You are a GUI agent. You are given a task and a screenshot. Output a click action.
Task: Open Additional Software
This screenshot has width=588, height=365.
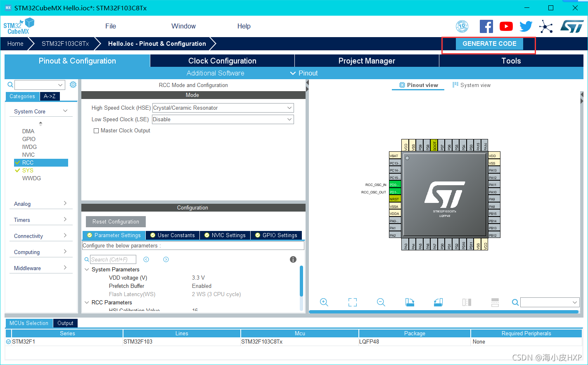[216, 73]
